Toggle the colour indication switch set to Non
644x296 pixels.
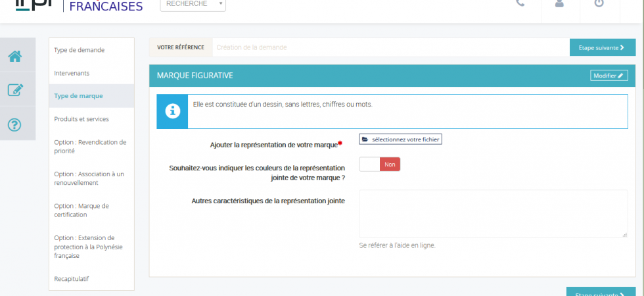pyautogui.click(x=379, y=164)
